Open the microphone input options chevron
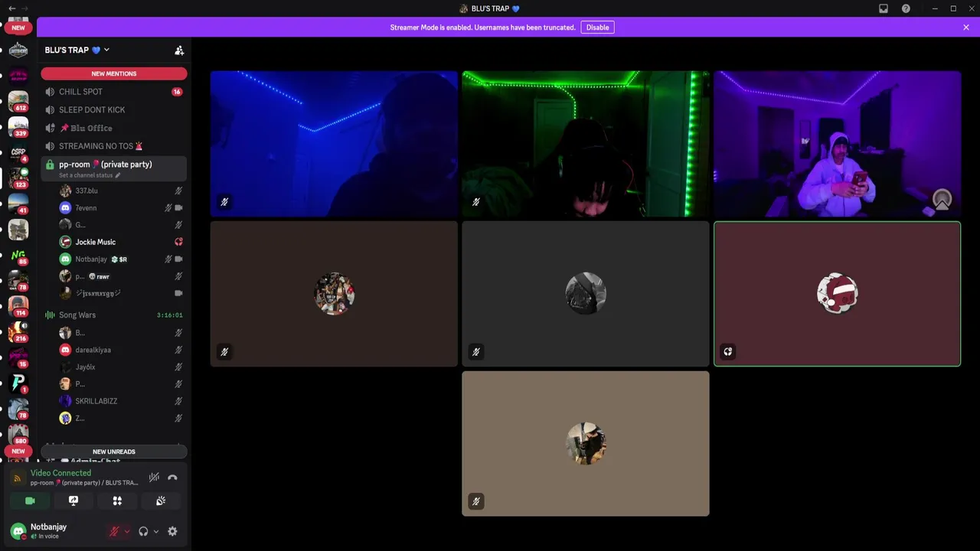 (126, 531)
